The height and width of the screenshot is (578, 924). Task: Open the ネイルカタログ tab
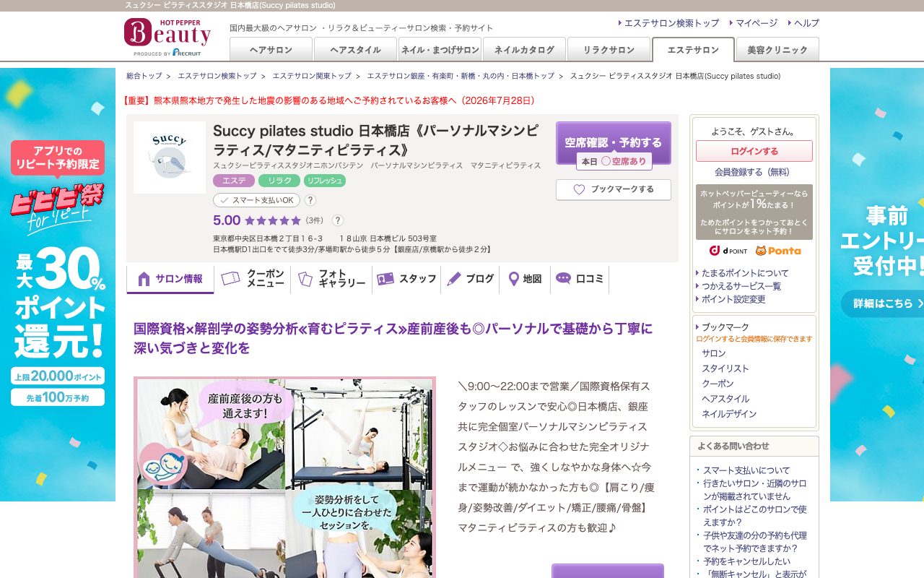pos(524,50)
